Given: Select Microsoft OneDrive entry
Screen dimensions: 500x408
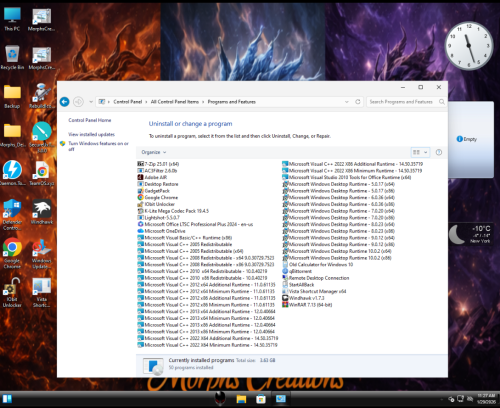Looking at the screenshot, I should coord(161,231).
